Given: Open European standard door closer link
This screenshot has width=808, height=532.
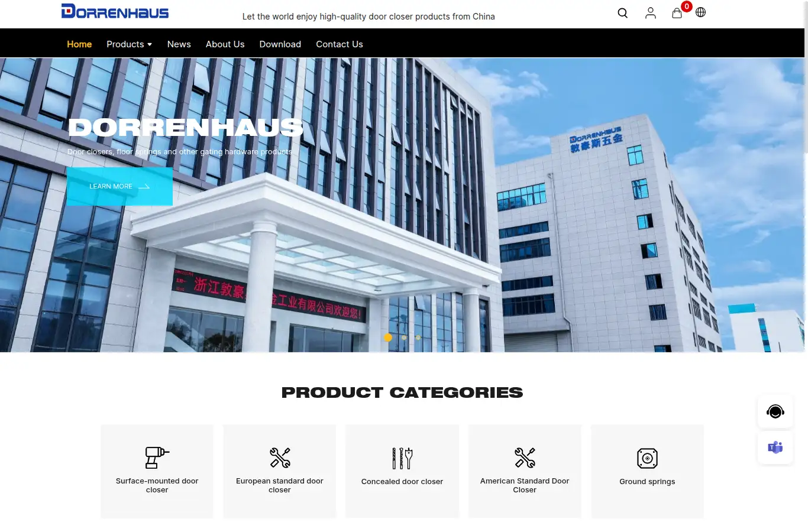Looking at the screenshot, I should 280,485.
